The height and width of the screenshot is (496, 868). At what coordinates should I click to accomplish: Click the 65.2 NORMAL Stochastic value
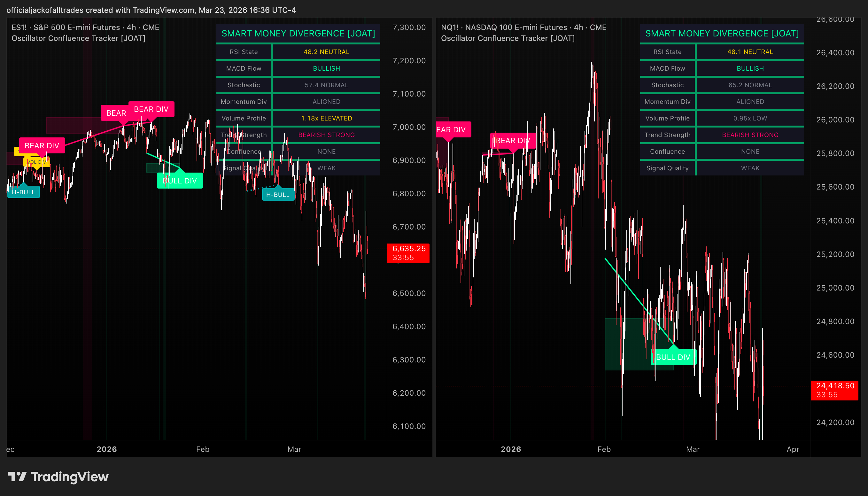(x=750, y=85)
